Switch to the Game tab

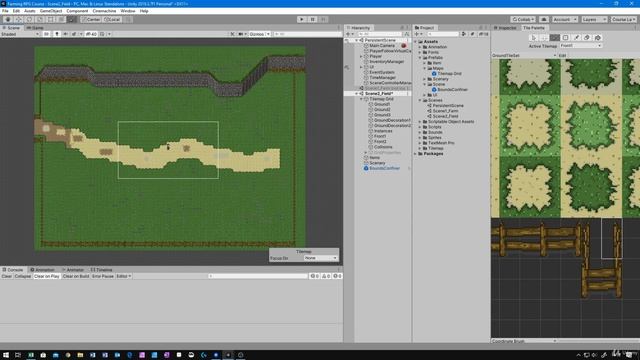coord(35,28)
